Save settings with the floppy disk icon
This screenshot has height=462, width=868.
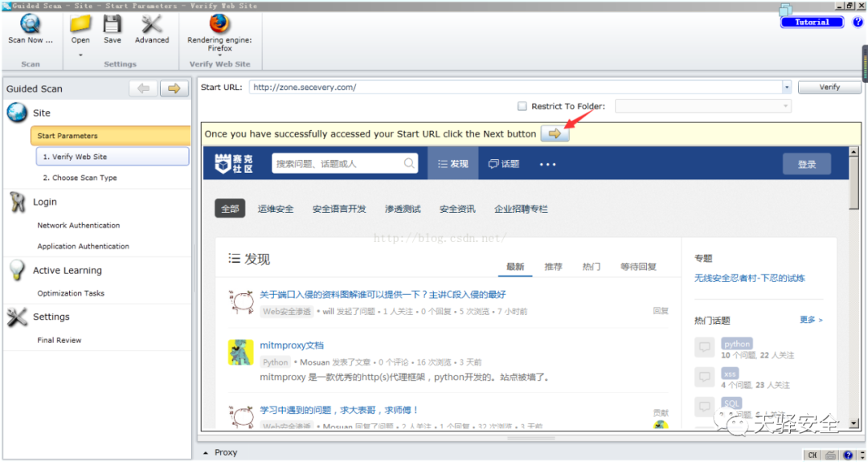click(113, 24)
